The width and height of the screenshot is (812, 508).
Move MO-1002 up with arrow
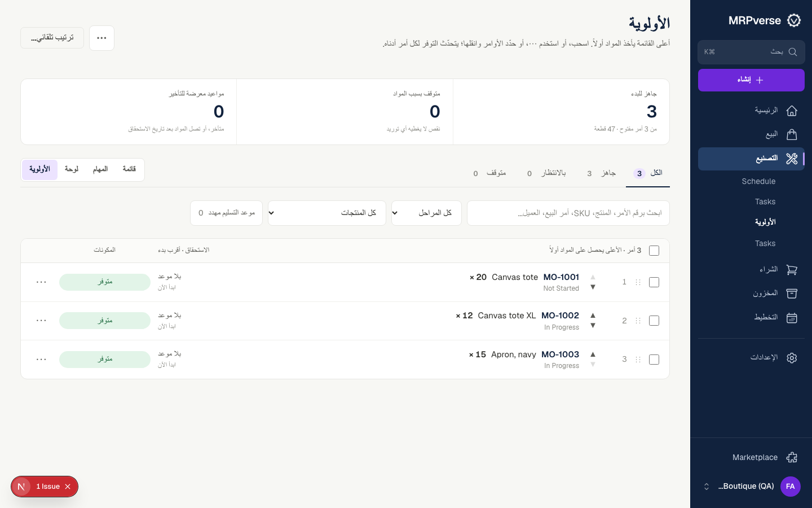click(x=593, y=315)
